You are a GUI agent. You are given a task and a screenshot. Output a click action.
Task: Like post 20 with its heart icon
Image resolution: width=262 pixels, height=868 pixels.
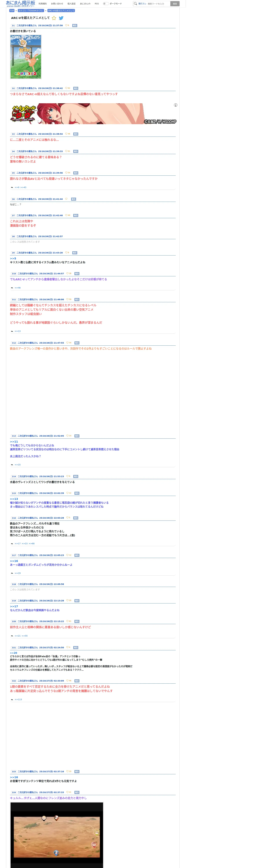(x=67, y=621)
